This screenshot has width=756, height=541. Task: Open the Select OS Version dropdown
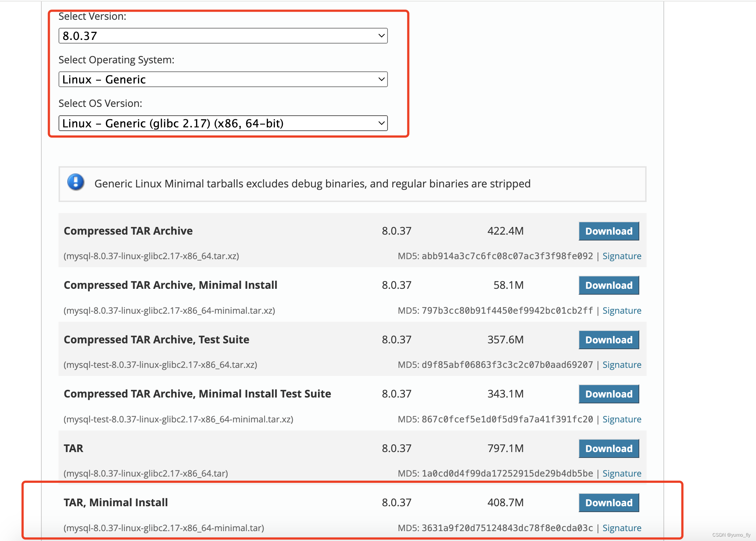tap(223, 123)
